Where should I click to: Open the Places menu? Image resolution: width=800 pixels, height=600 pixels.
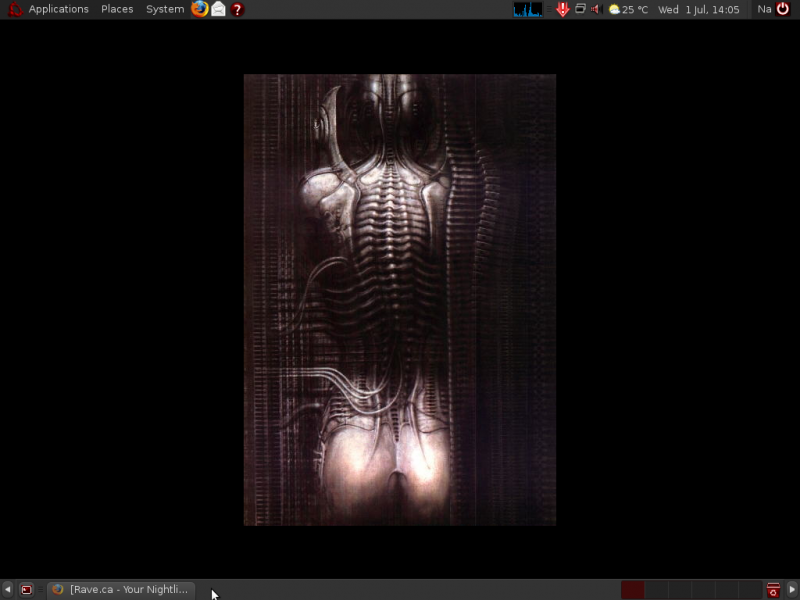tap(117, 9)
